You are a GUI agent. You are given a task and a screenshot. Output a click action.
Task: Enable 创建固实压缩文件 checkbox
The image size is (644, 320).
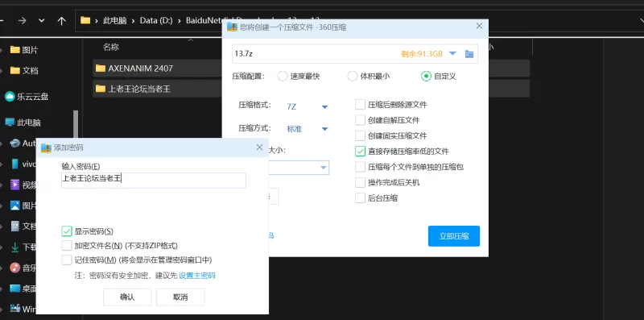pyautogui.click(x=360, y=135)
